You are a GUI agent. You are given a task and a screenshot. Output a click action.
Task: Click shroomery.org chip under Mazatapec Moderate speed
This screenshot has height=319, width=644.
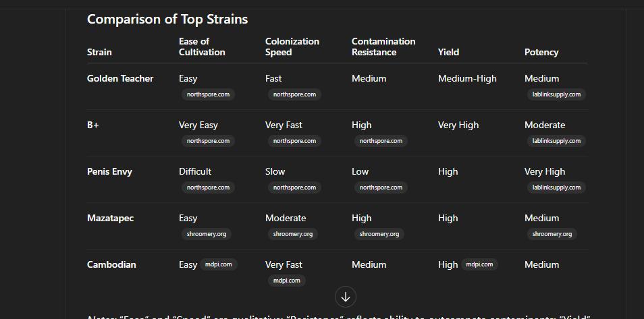tap(293, 234)
